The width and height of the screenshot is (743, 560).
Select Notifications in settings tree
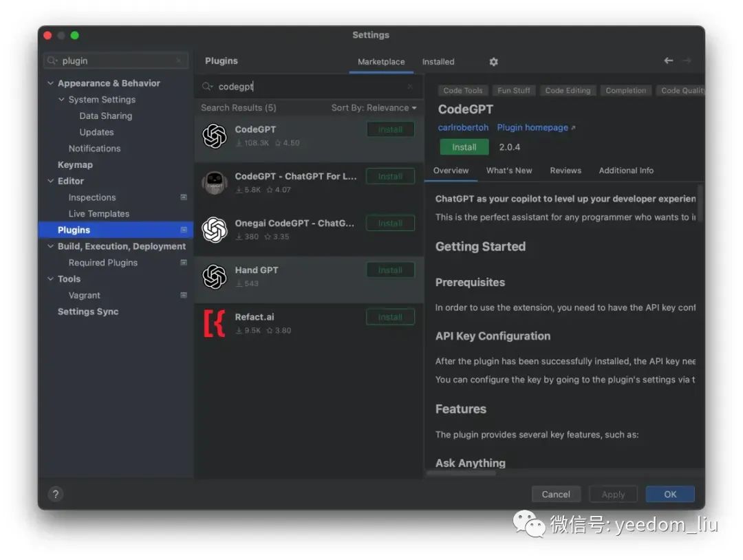click(94, 149)
